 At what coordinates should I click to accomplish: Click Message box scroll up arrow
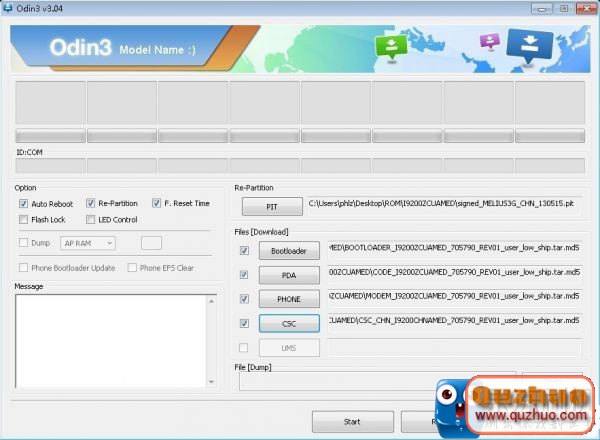pyautogui.click(x=212, y=301)
